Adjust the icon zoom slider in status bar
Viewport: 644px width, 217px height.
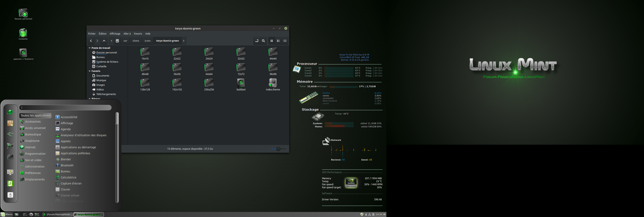coord(278,149)
